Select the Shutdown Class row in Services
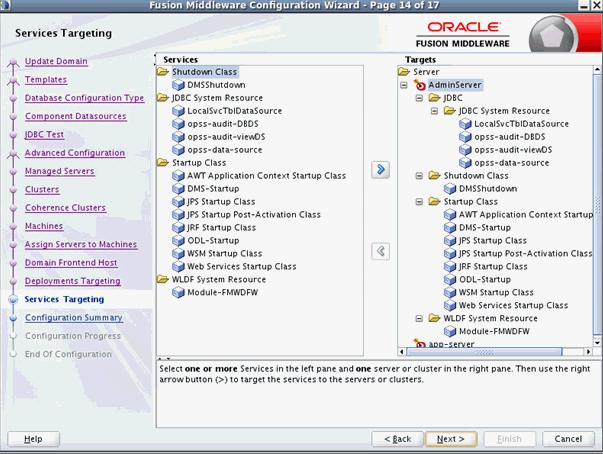 click(204, 72)
